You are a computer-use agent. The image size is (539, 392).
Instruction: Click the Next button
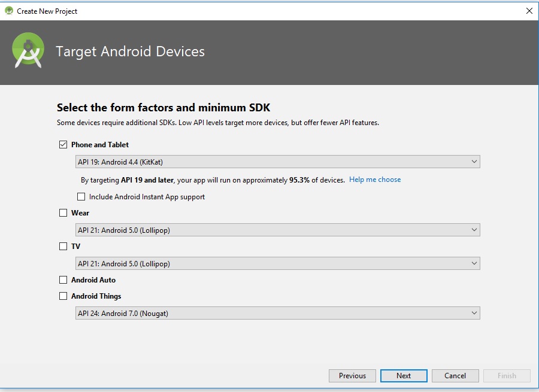click(404, 375)
